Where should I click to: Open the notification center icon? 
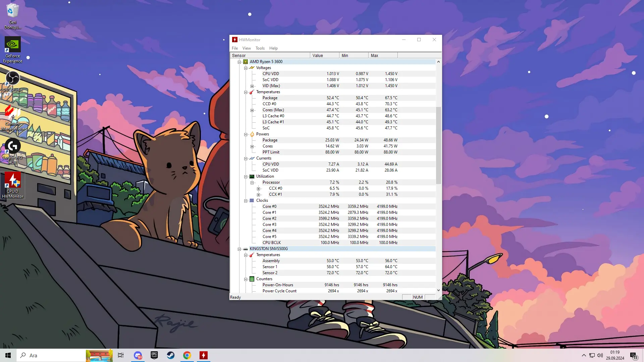click(633, 356)
